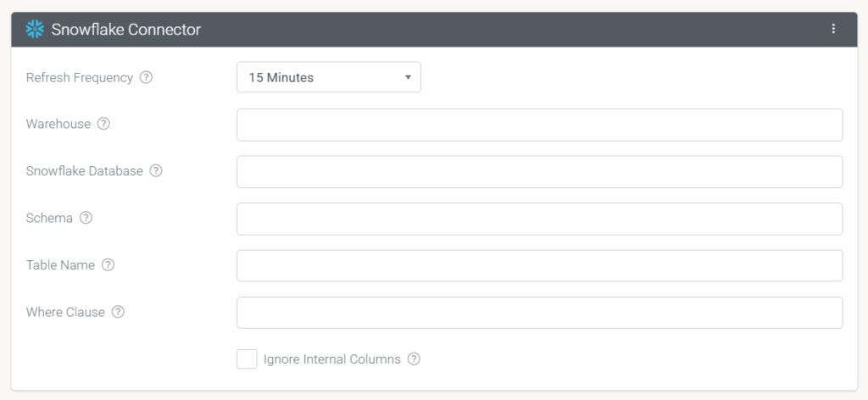Viewport: 868px width, 400px height.
Task: Click the Schema label
Action: (49, 218)
